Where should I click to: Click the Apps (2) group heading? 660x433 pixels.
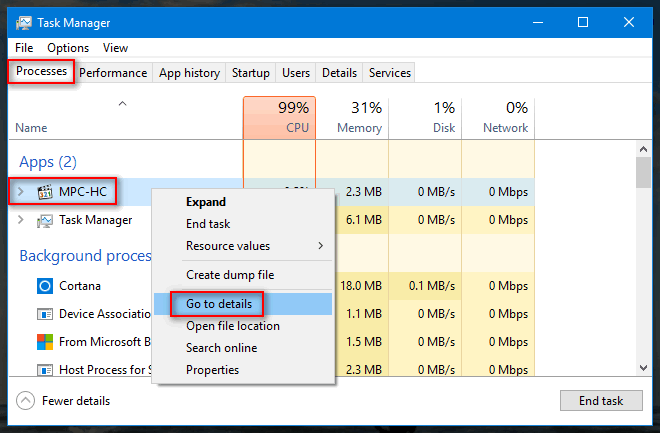(48, 162)
